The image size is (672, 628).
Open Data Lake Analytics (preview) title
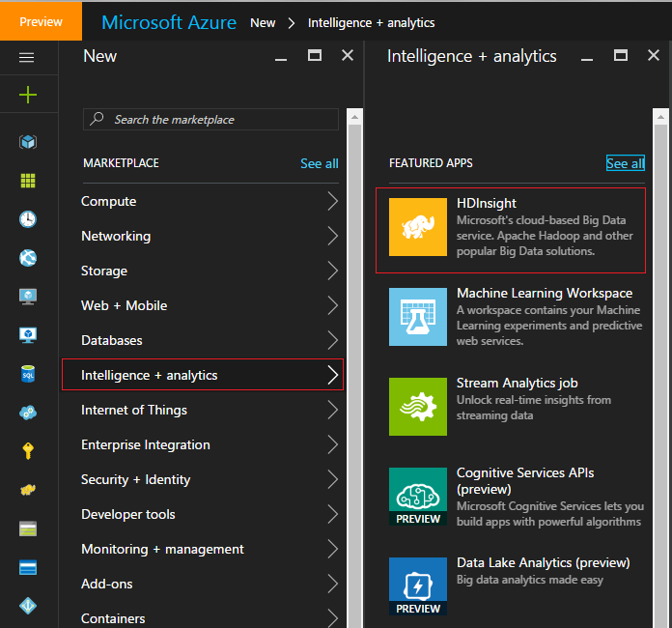(543, 562)
